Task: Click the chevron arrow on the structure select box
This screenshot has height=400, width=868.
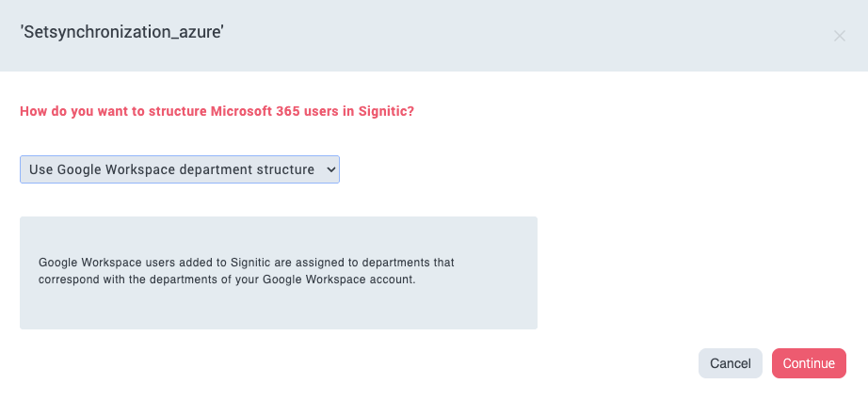Action: point(330,169)
